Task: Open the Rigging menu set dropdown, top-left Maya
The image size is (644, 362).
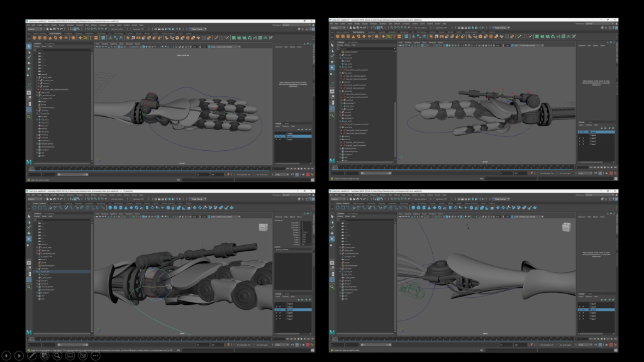Action: click(x=35, y=29)
